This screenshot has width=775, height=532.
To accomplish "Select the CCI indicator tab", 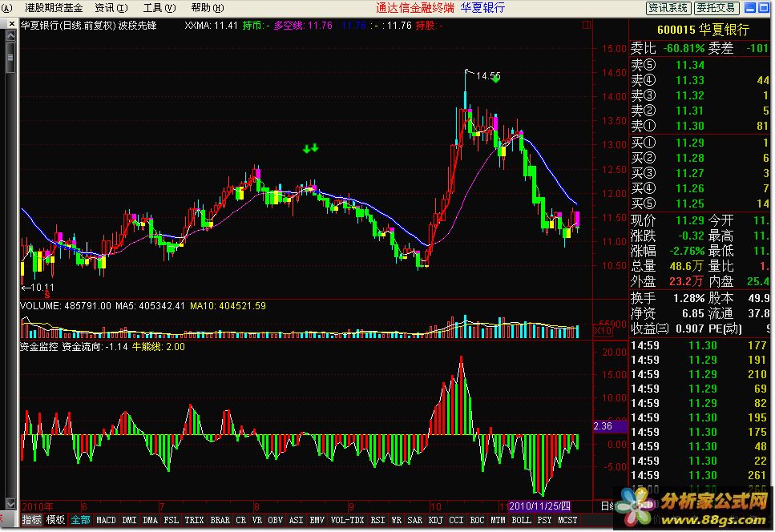I will tap(456, 520).
